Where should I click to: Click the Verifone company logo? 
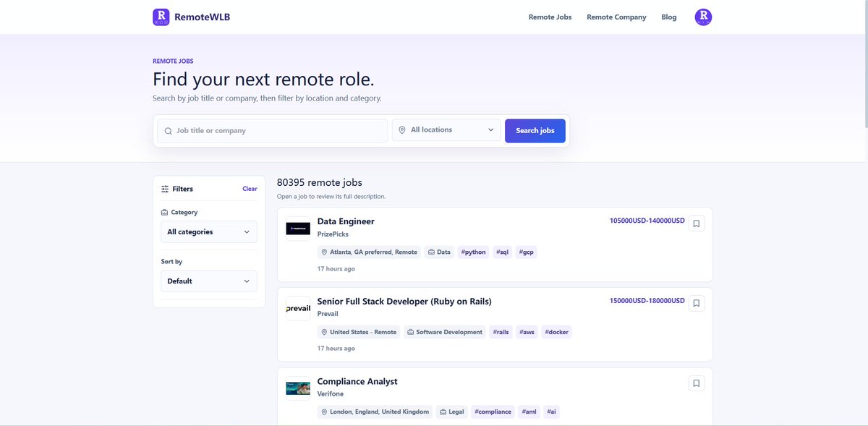click(x=298, y=388)
